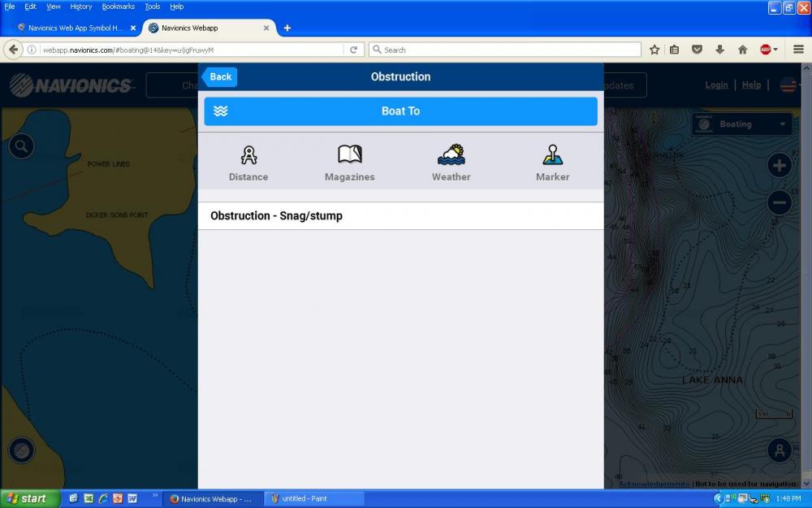Screen dimensions: 812x508
Task: Click the Adblock Plus icon
Action: click(766, 50)
